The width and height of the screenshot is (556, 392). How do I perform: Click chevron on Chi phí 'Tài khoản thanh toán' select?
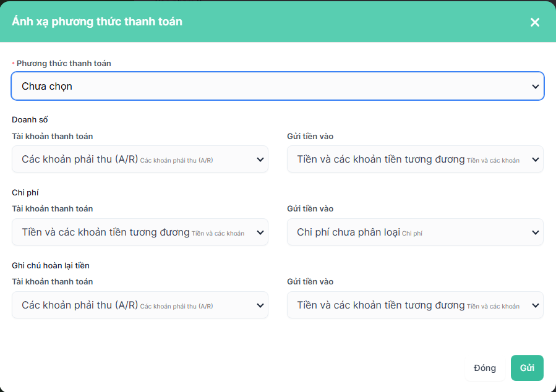(x=260, y=232)
